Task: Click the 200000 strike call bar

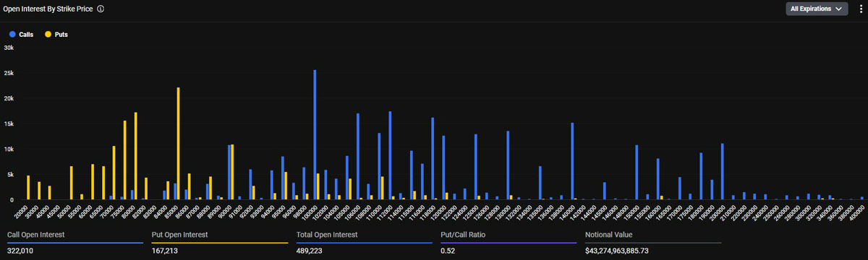Action: tap(723, 171)
